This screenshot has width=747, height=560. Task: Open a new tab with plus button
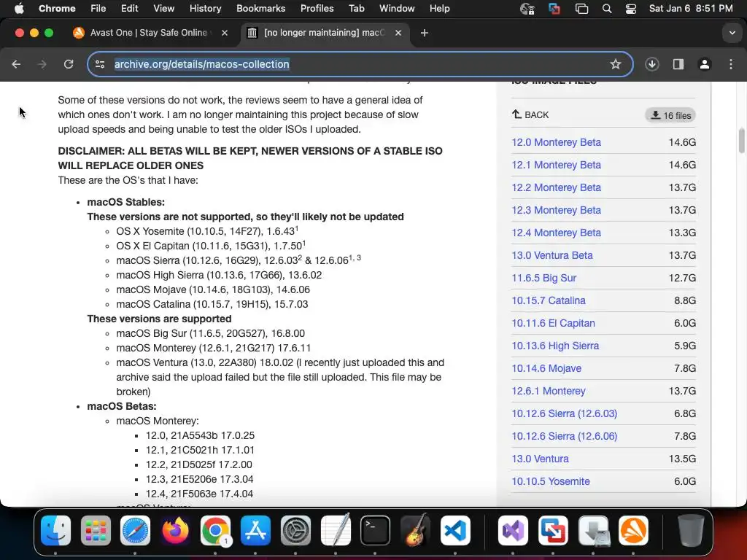coord(425,33)
